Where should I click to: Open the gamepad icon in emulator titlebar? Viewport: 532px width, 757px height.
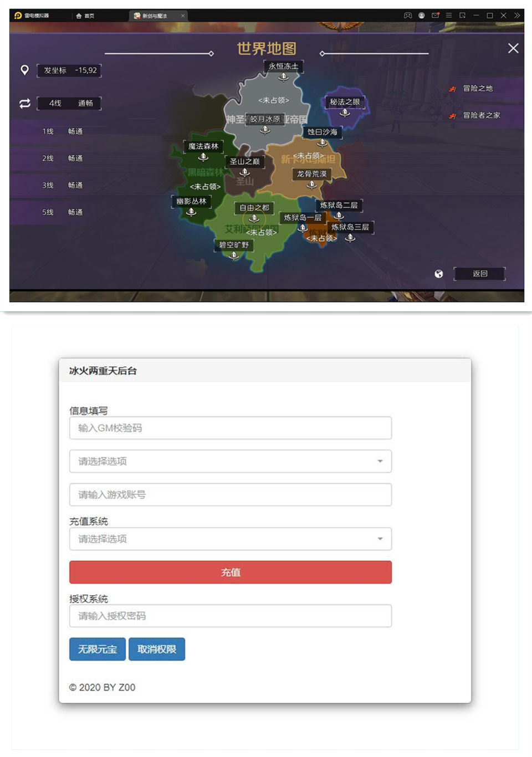408,16
